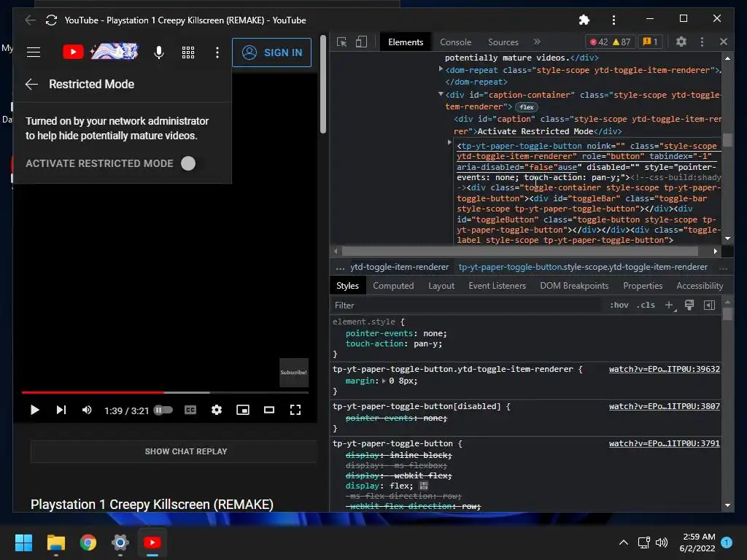747x560 pixels.
Task: Toggle the autoplay switch in player
Action: pyautogui.click(x=163, y=410)
